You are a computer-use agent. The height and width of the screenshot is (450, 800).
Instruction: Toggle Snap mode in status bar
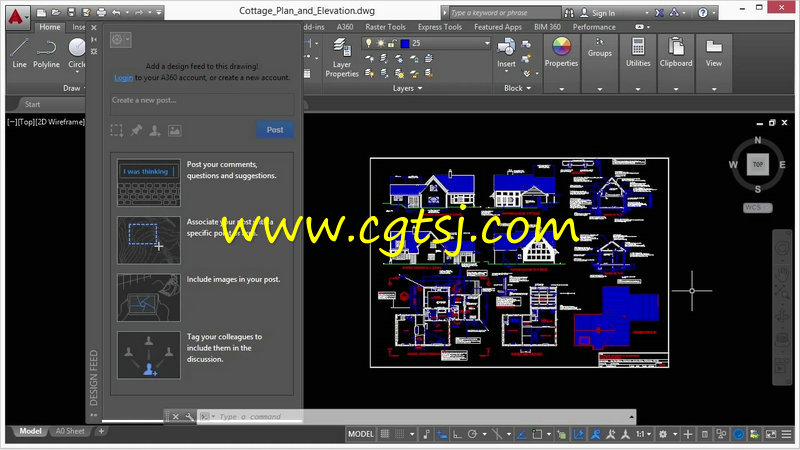click(399, 434)
